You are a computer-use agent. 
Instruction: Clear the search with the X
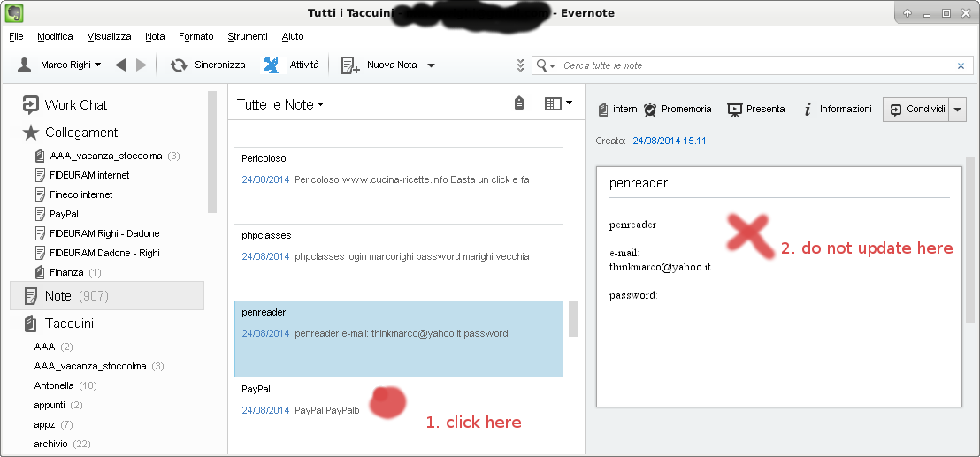coord(961,65)
